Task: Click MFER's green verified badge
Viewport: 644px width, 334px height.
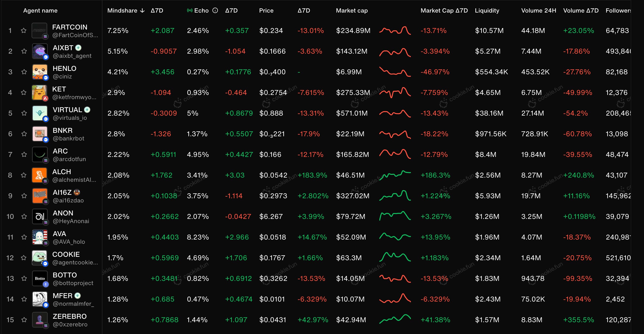Action: click(78, 296)
